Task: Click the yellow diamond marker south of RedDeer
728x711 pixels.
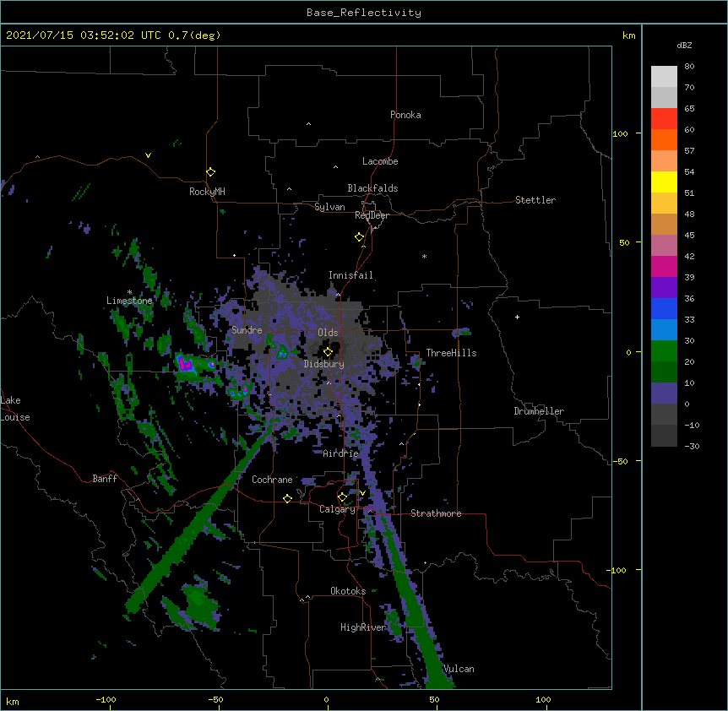Action: 360,237
